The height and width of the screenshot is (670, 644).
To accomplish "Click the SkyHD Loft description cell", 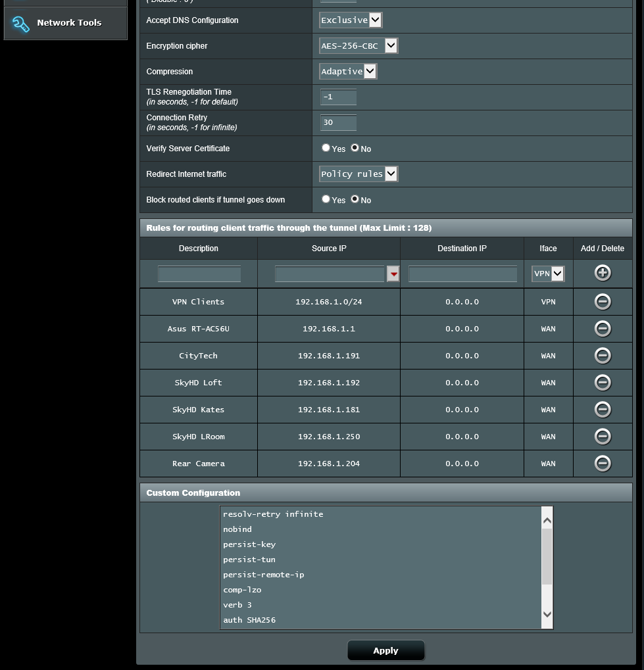I will pyautogui.click(x=199, y=383).
